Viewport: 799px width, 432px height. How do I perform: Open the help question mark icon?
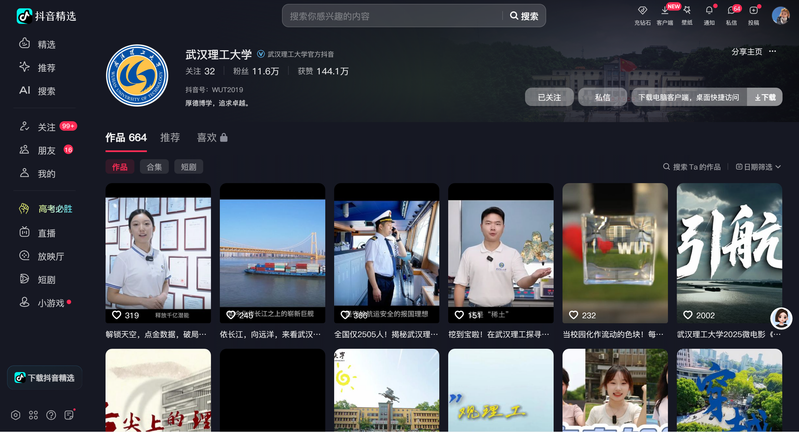click(51, 415)
